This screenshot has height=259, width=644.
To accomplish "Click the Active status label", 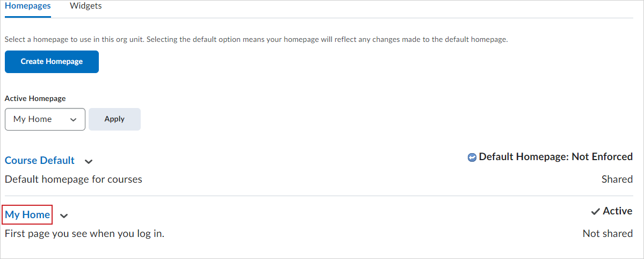I will tap(618, 211).
